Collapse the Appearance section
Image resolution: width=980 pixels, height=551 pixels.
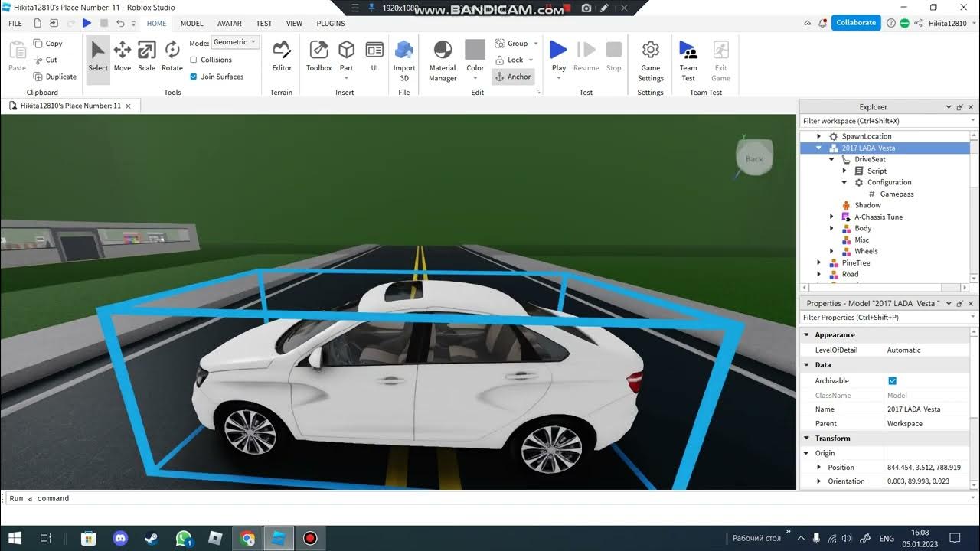(806, 334)
